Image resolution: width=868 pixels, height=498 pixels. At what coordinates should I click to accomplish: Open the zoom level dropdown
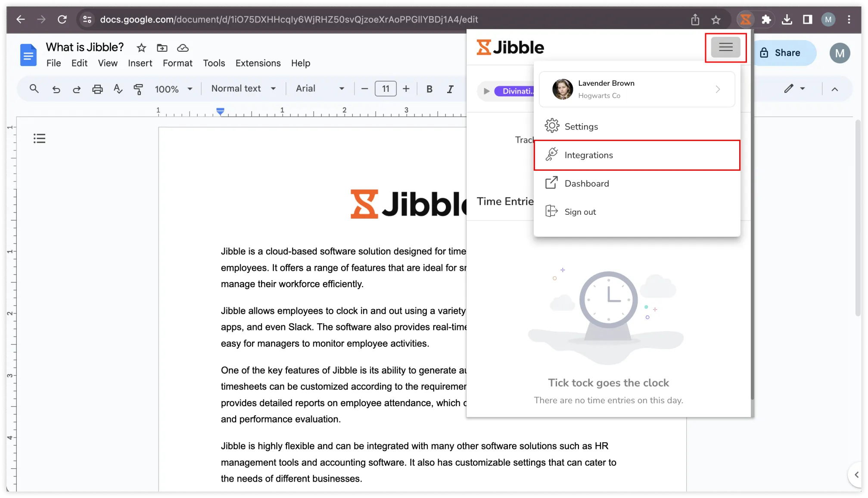tap(173, 89)
